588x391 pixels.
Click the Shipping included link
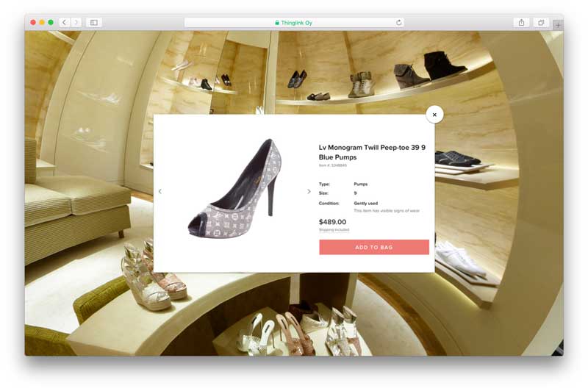[x=336, y=230]
